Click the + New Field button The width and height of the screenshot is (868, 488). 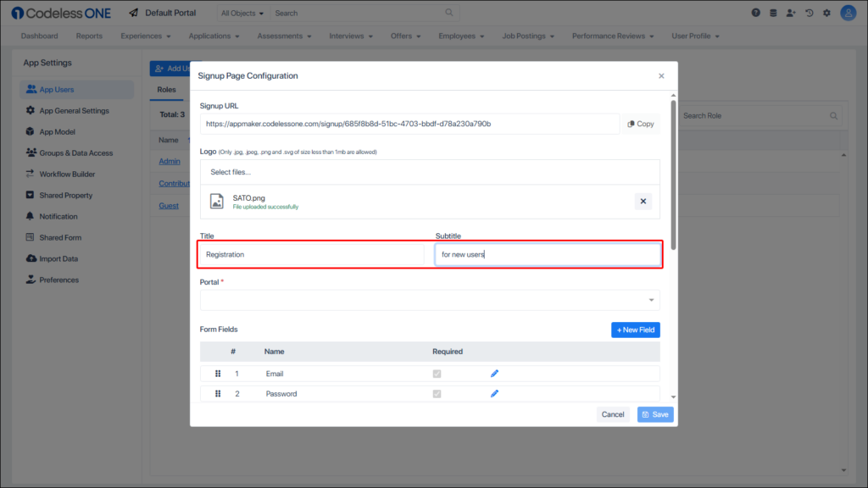click(636, 330)
